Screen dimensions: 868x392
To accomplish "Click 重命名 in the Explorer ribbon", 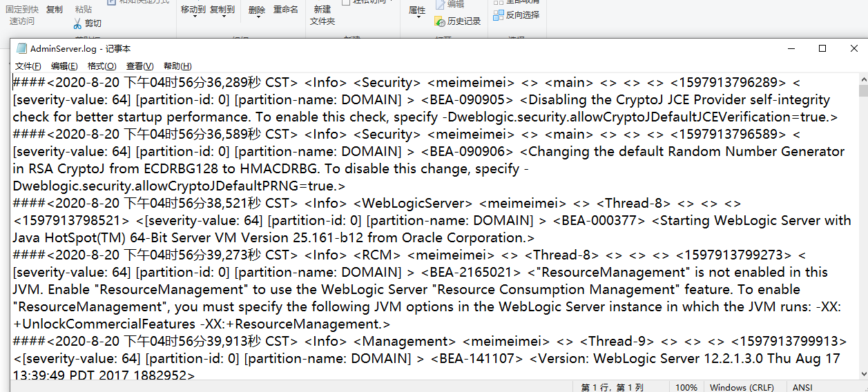I will click(286, 10).
